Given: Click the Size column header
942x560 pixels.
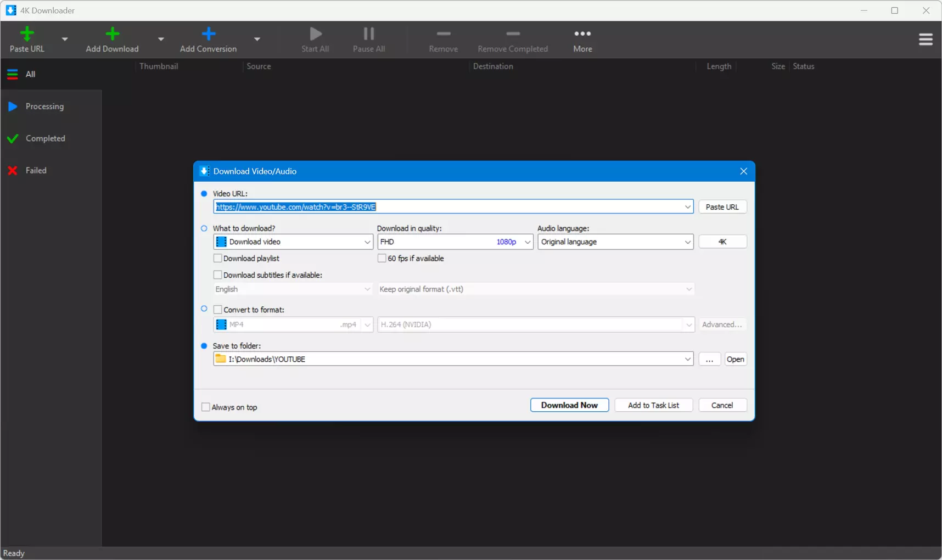Looking at the screenshot, I should point(778,66).
